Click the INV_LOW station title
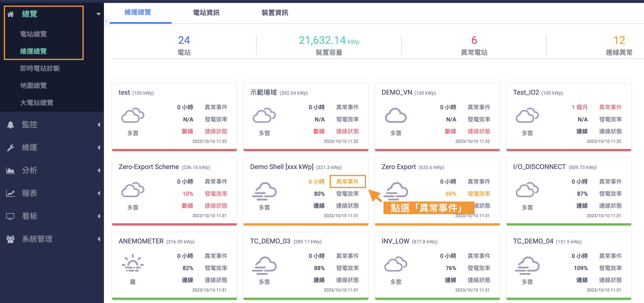The width and height of the screenshot is (644, 303). (x=395, y=241)
